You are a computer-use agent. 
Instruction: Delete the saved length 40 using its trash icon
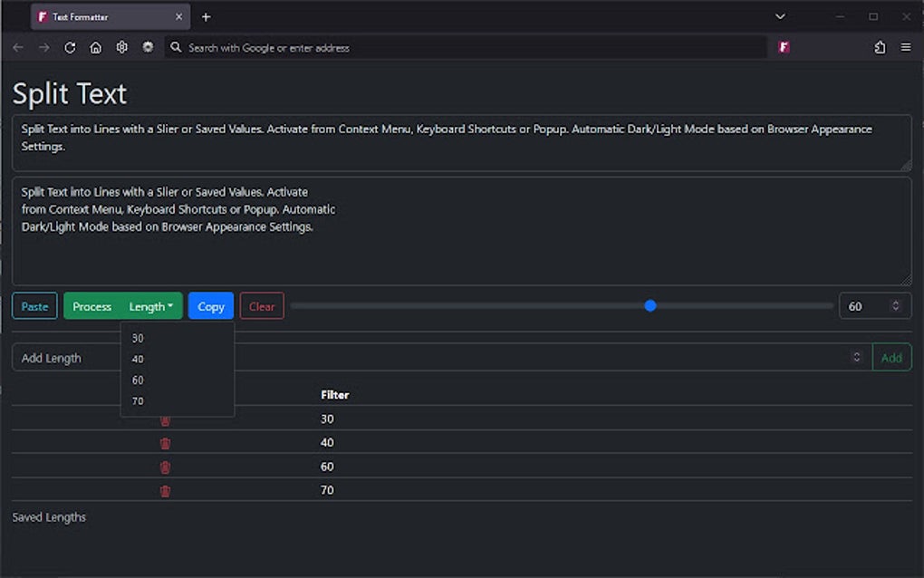click(165, 443)
